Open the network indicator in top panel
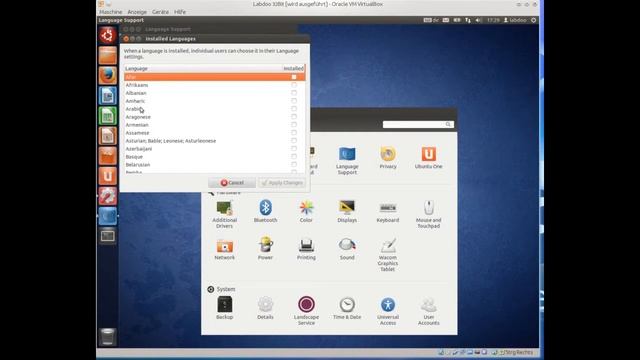Screen dimensions: 640x360 468,20
